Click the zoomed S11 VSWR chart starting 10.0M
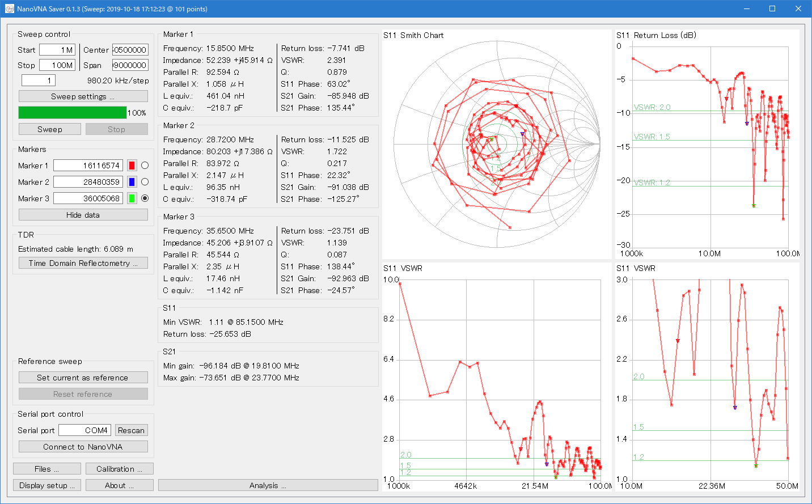 point(707,377)
